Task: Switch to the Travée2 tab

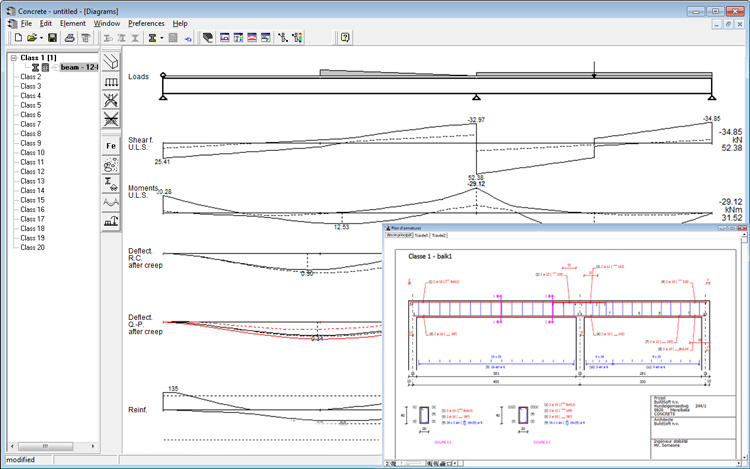Action: tap(438, 235)
